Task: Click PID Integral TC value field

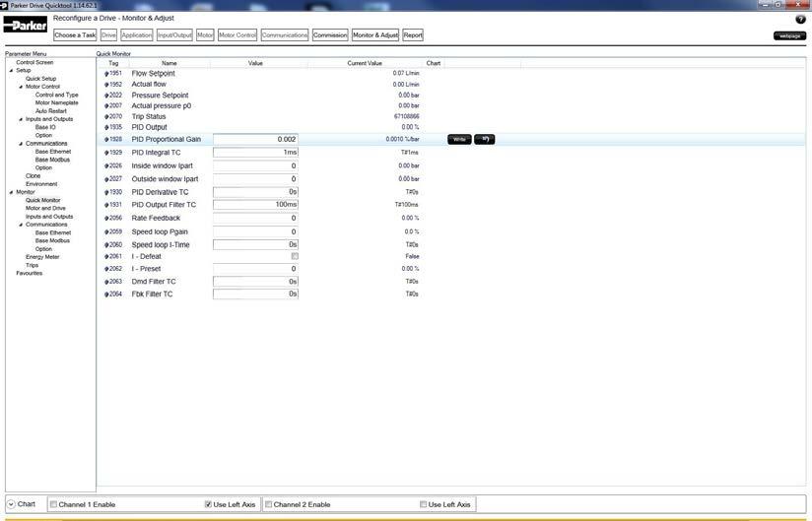Action: (x=255, y=153)
